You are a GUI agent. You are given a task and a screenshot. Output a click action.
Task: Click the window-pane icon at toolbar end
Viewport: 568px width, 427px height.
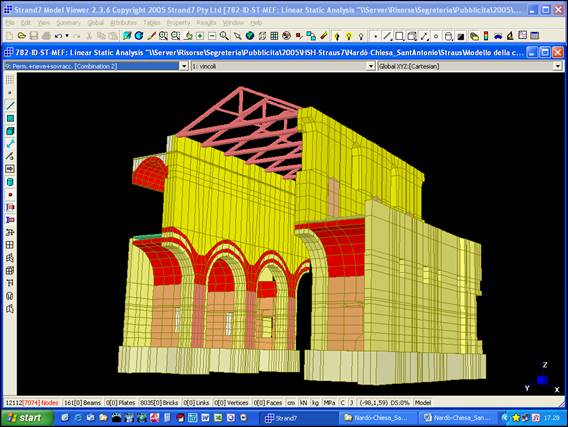(x=535, y=36)
